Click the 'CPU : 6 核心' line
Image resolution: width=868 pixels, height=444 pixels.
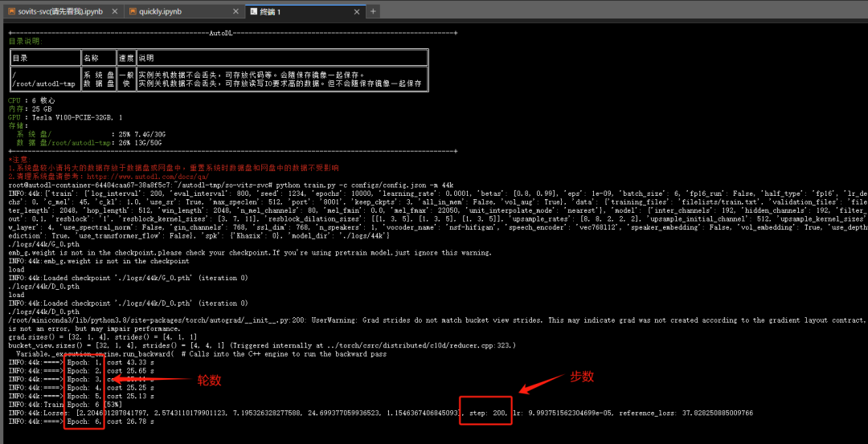(31, 100)
